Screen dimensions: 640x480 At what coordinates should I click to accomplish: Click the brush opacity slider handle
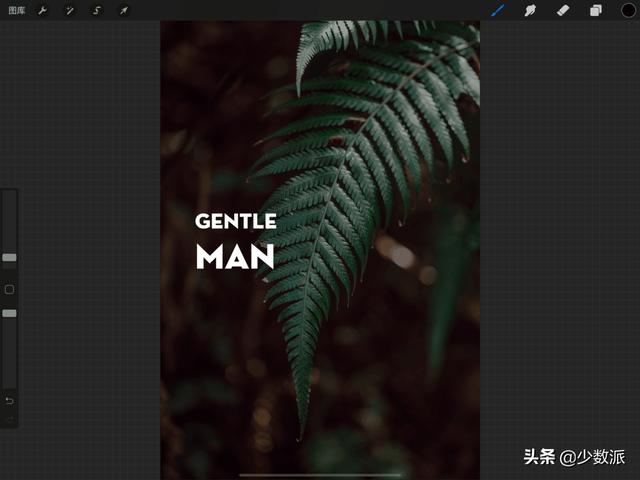point(9,313)
